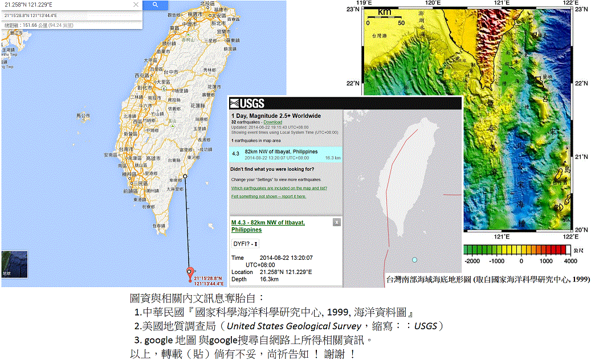
Task: Open 'Felt something not shown' report link
Action: point(268,197)
